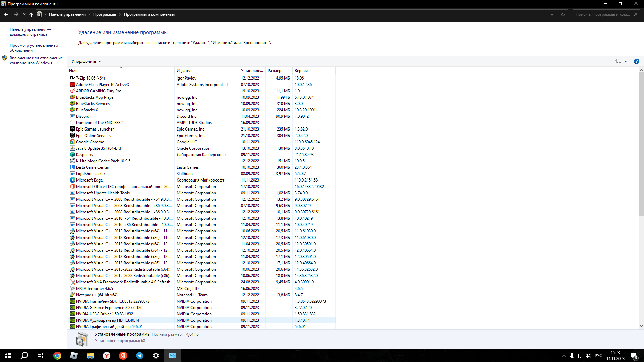The width and height of the screenshot is (644, 362).
Task: Select the K-Lite Mega Codec Pack icon
Action: coord(72,161)
